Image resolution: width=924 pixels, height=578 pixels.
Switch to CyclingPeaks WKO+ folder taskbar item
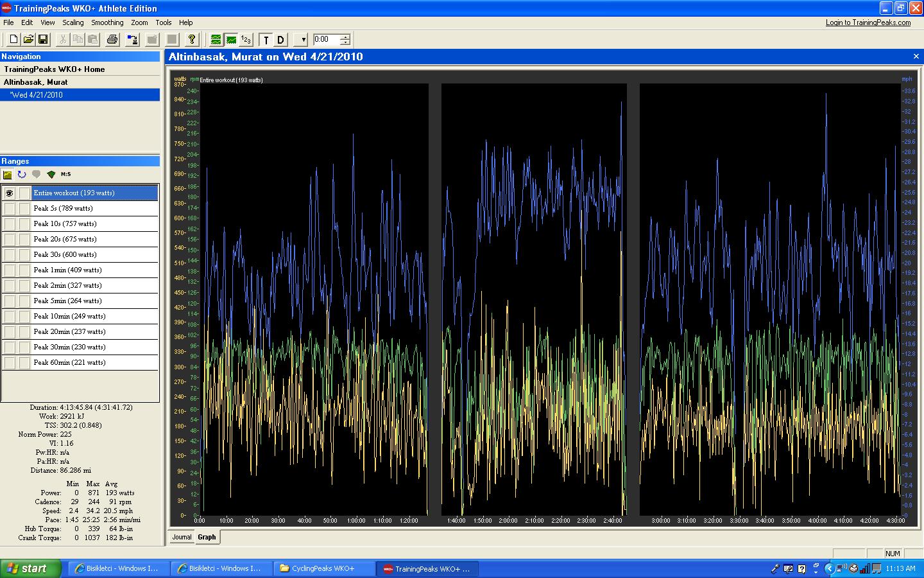click(x=325, y=568)
